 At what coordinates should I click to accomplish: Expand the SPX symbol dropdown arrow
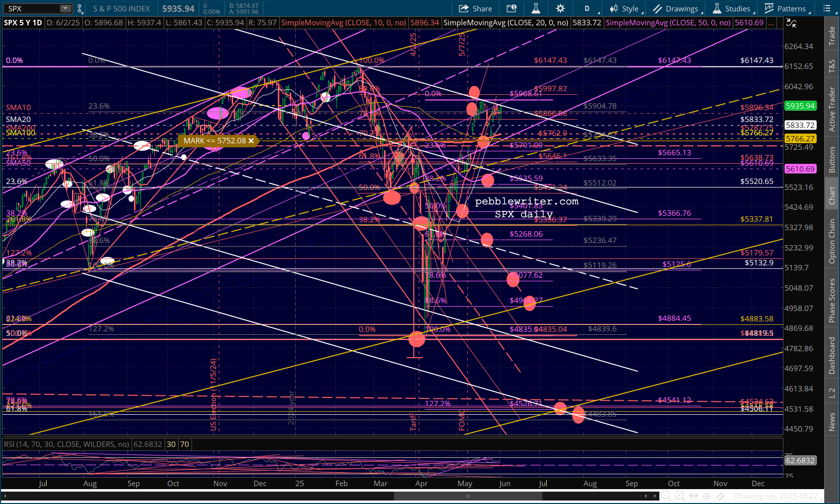[65, 8]
